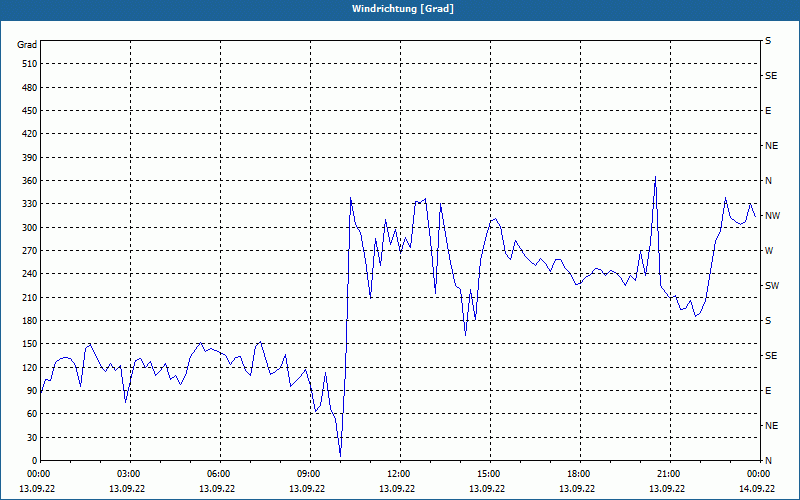Choose the 300 degree tick label

pyautogui.click(x=30, y=227)
